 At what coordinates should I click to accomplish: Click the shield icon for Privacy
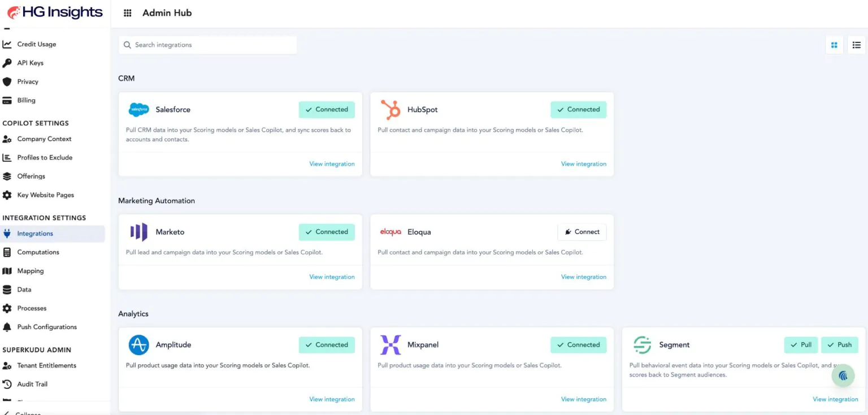click(7, 81)
